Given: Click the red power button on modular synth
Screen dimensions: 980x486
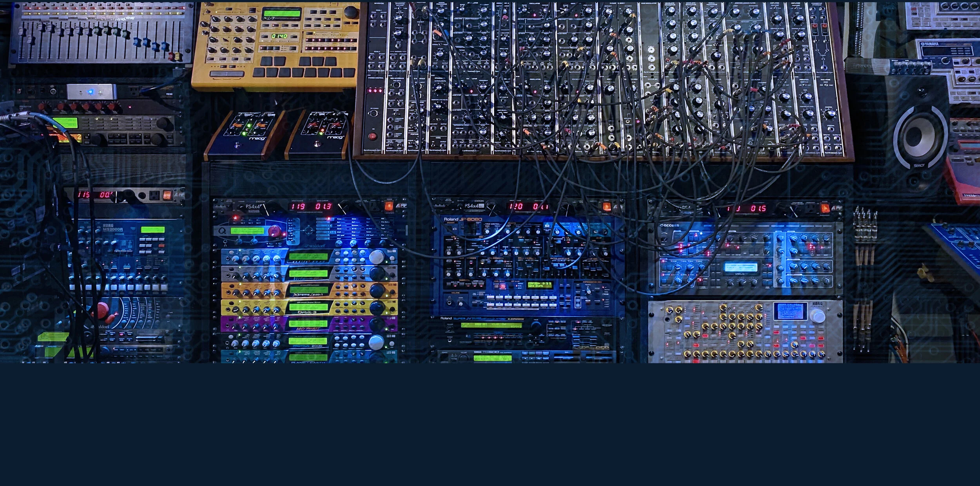Looking at the screenshot, I should 372,137.
